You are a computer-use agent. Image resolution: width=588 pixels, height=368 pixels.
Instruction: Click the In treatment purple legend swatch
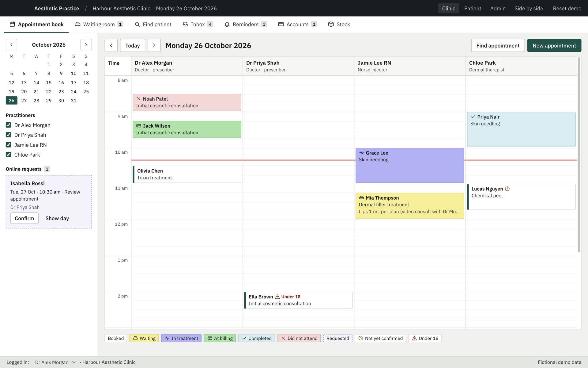click(181, 338)
